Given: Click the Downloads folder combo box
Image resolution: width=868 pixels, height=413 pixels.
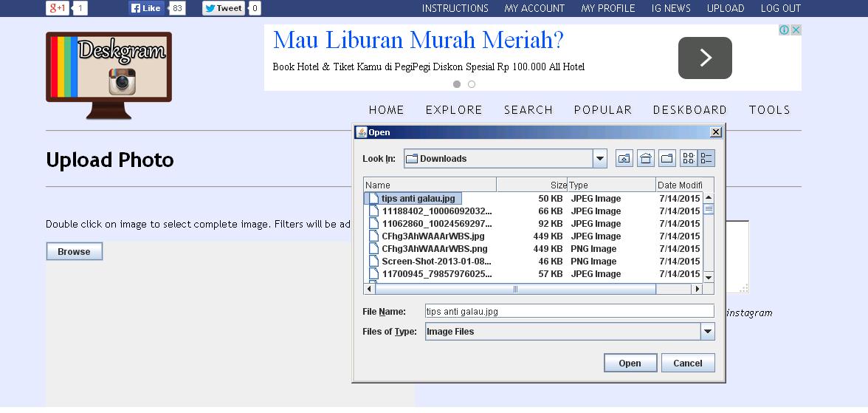Looking at the screenshot, I should tap(506, 159).
